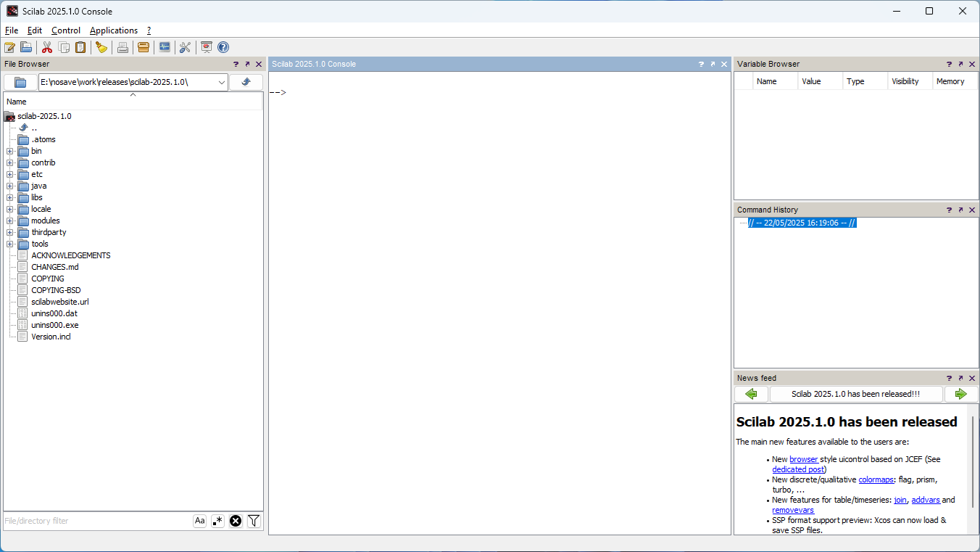The width and height of the screenshot is (980, 552).
Task: Undock the Command History panel
Action: pyautogui.click(x=961, y=210)
